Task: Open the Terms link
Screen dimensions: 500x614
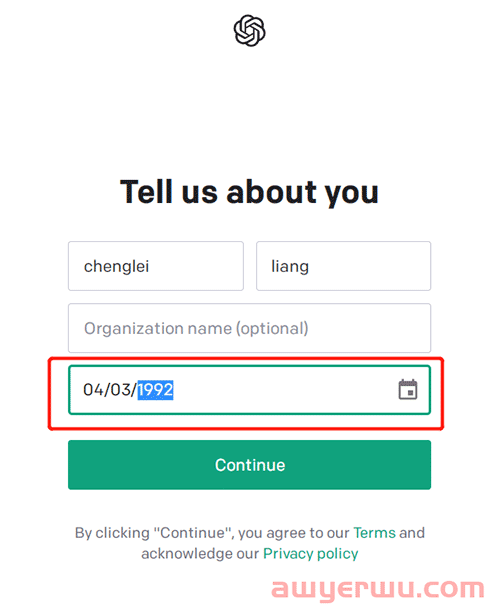Action: pos(374,533)
